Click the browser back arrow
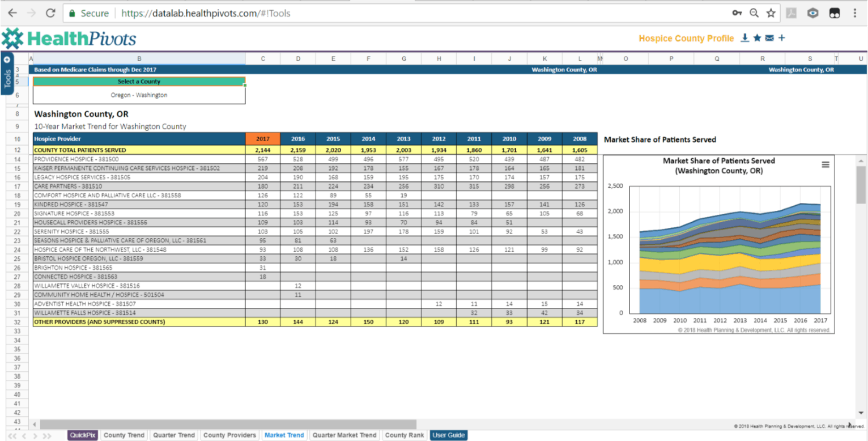 coord(12,13)
